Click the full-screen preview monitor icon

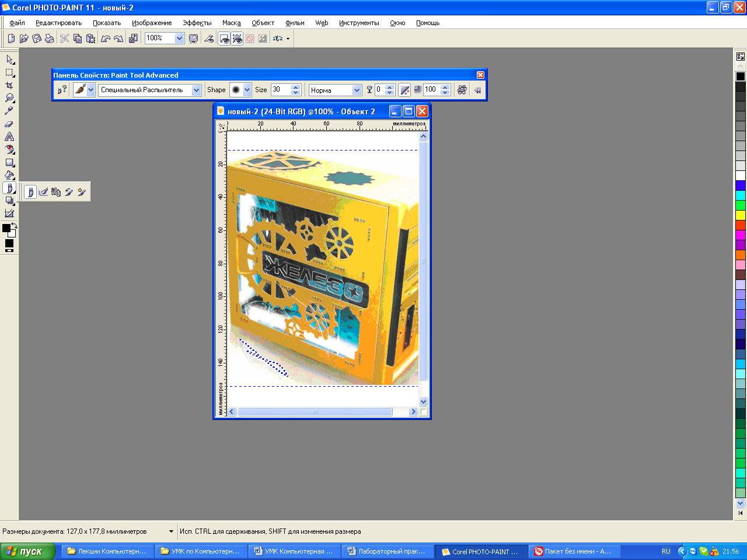tap(194, 38)
